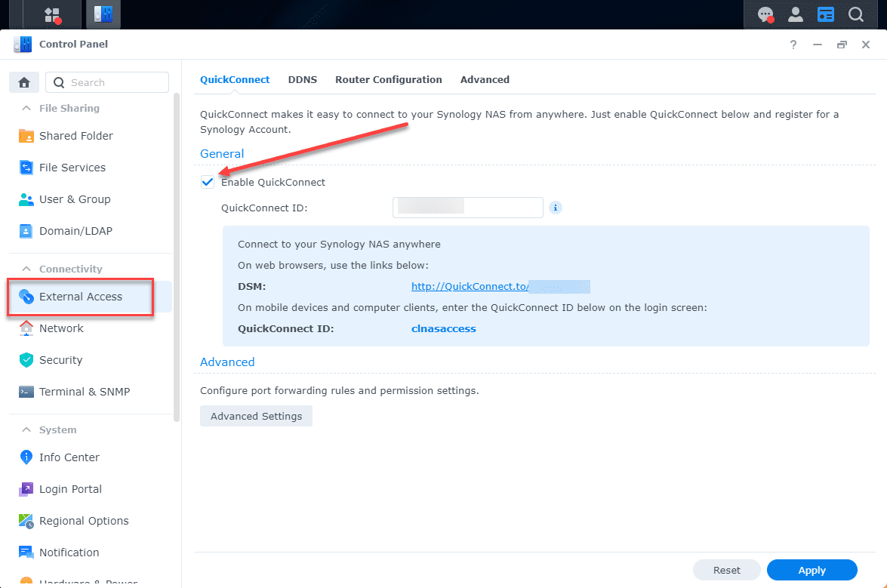Screen dimensions: 887x588
Task: Click the Control Panel search field
Action: pos(107,82)
